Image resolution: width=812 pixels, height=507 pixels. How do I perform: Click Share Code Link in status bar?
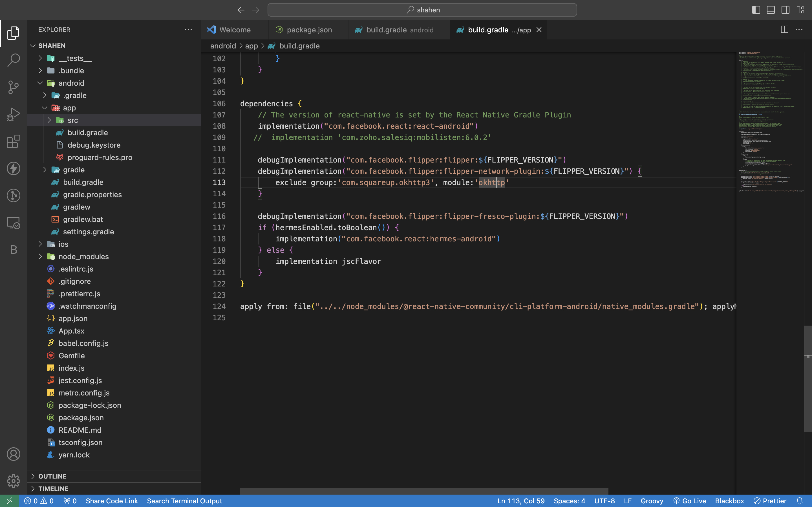point(112,501)
